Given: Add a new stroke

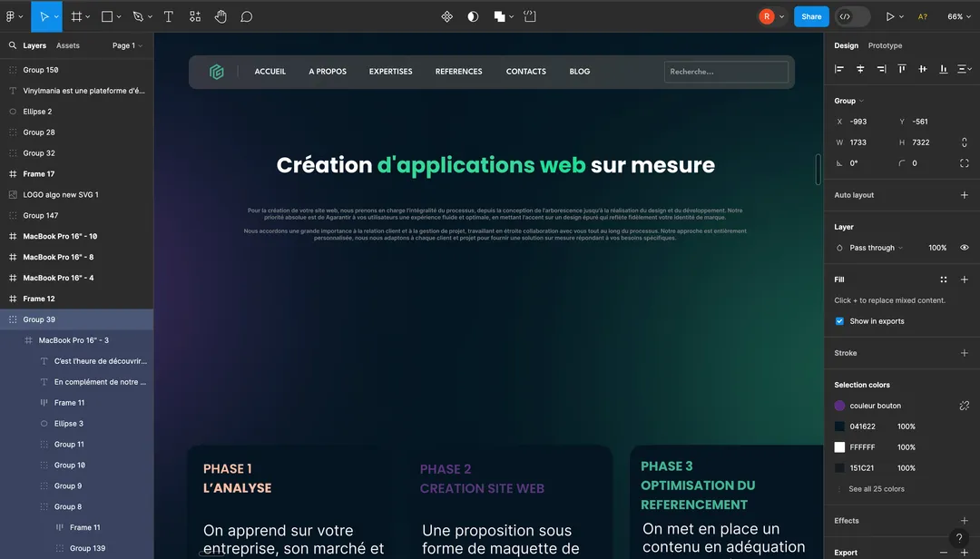Looking at the screenshot, I should coord(964,353).
